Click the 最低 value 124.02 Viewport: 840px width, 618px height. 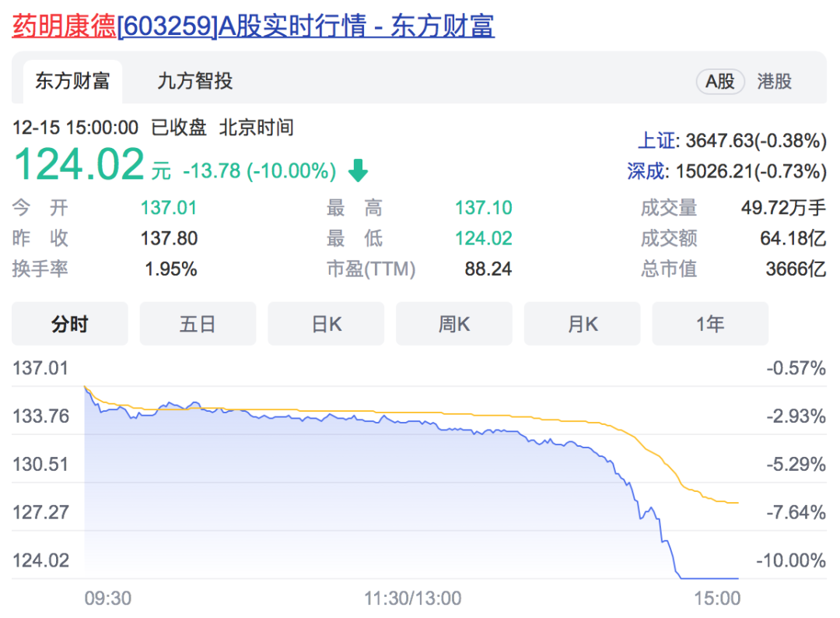pyautogui.click(x=483, y=238)
